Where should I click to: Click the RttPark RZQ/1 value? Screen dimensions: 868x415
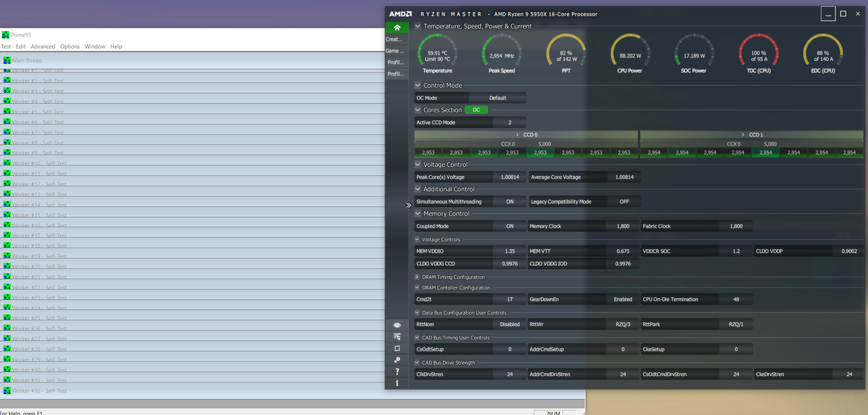[736, 324]
